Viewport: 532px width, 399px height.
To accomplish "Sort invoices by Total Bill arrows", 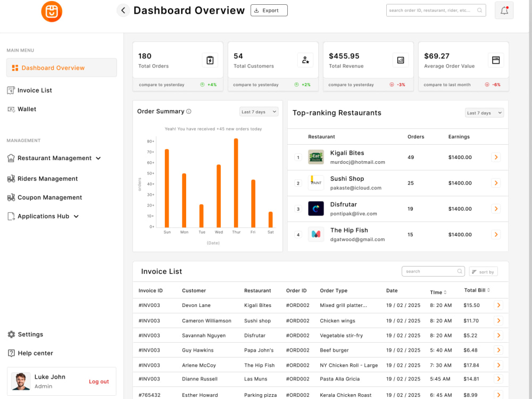I will tap(488, 290).
